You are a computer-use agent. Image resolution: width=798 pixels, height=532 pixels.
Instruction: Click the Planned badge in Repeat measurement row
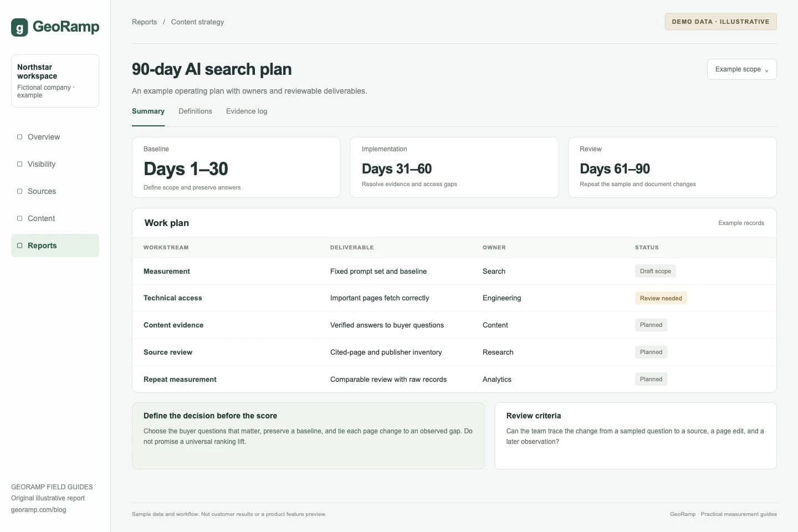651,380
